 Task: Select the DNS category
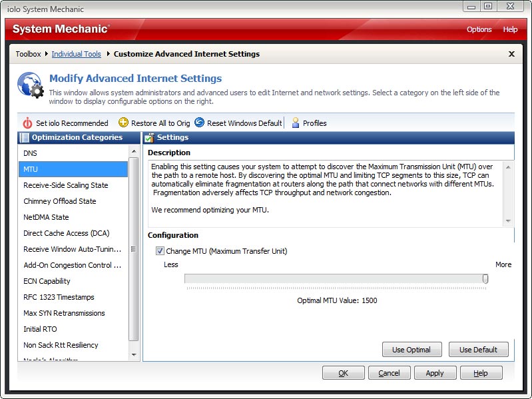[x=73, y=153]
